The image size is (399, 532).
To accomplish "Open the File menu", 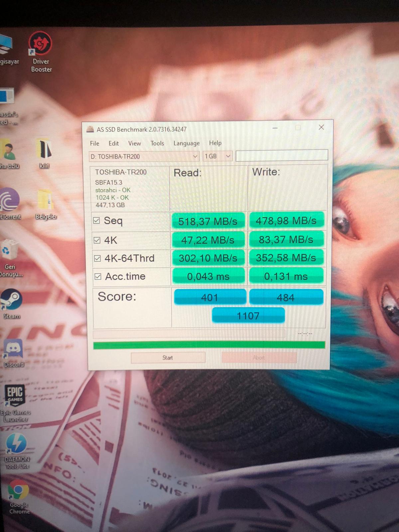I will 94,143.
